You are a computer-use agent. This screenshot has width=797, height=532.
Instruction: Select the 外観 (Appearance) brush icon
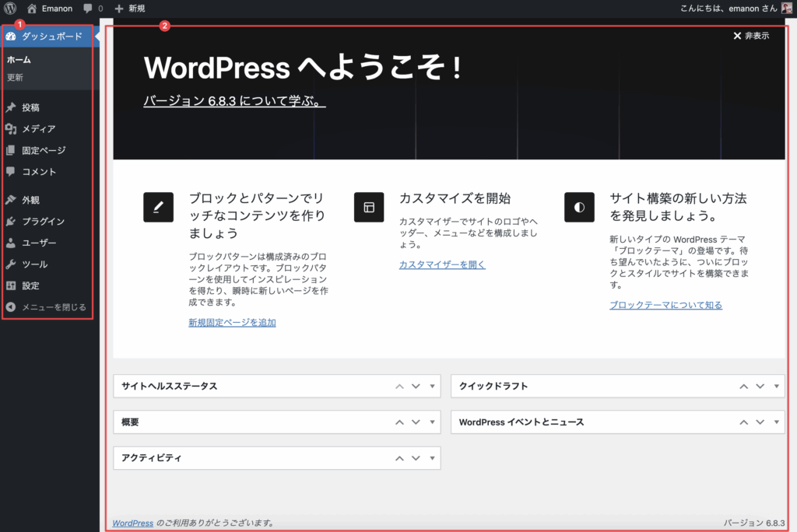[12, 199]
